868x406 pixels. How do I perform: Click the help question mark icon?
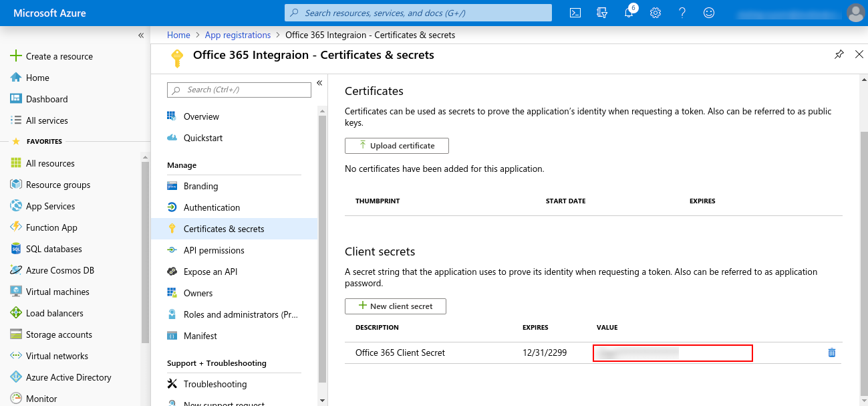682,13
